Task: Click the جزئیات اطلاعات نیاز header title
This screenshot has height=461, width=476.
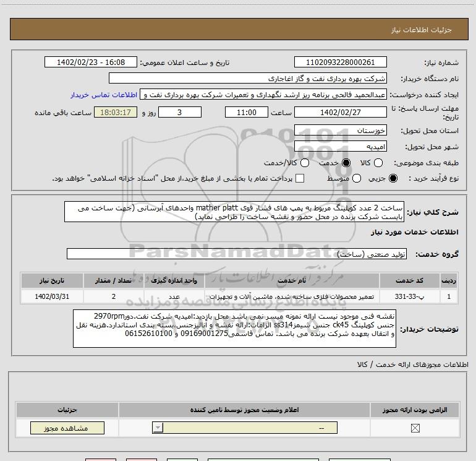Action: [x=421, y=30]
